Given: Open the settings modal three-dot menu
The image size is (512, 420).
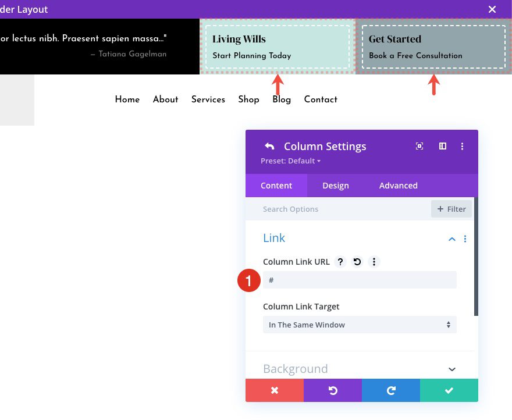Looking at the screenshot, I should [463, 146].
